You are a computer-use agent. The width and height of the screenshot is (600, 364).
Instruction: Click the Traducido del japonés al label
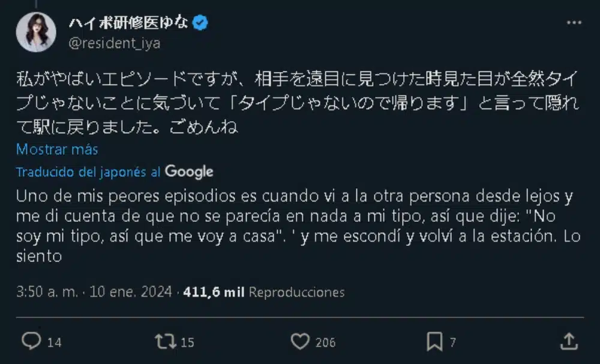pos(88,172)
